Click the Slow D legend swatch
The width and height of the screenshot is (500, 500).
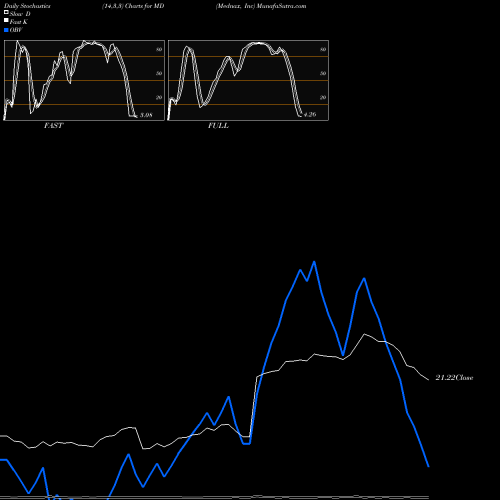pos(6,13)
